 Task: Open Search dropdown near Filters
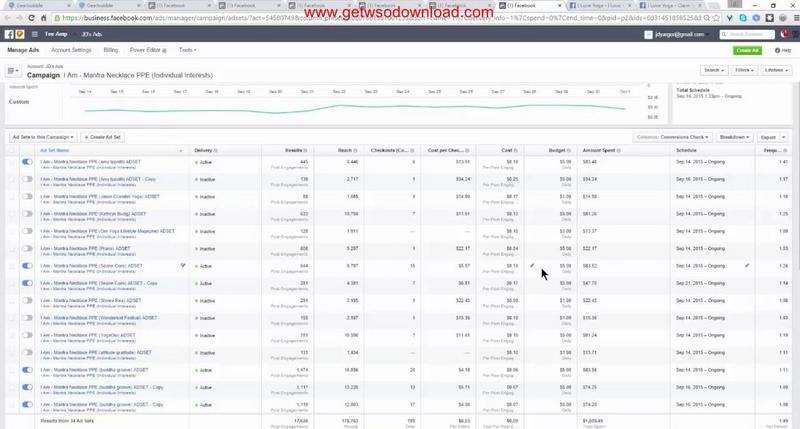(714, 70)
